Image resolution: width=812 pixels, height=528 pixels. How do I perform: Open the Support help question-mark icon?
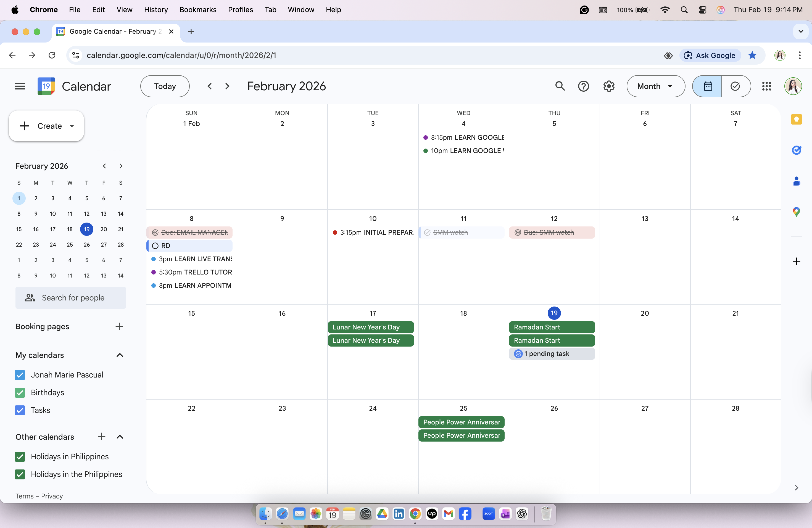pyautogui.click(x=583, y=86)
